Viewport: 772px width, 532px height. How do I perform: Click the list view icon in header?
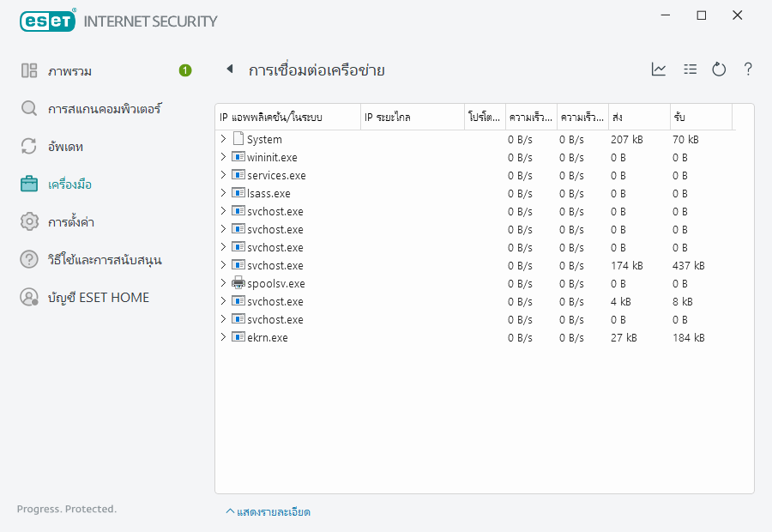point(690,70)
